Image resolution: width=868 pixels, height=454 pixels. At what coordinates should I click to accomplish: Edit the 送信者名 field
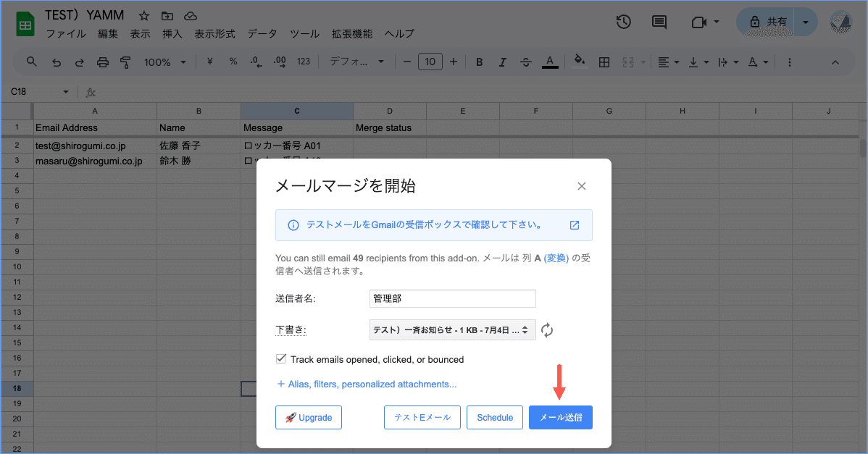pos(452,298)
